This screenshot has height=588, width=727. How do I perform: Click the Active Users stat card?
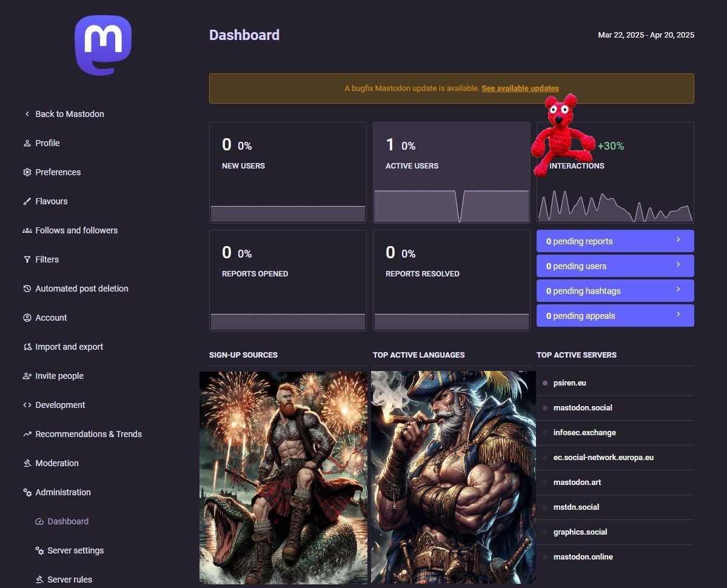click(x=452, y=172)
